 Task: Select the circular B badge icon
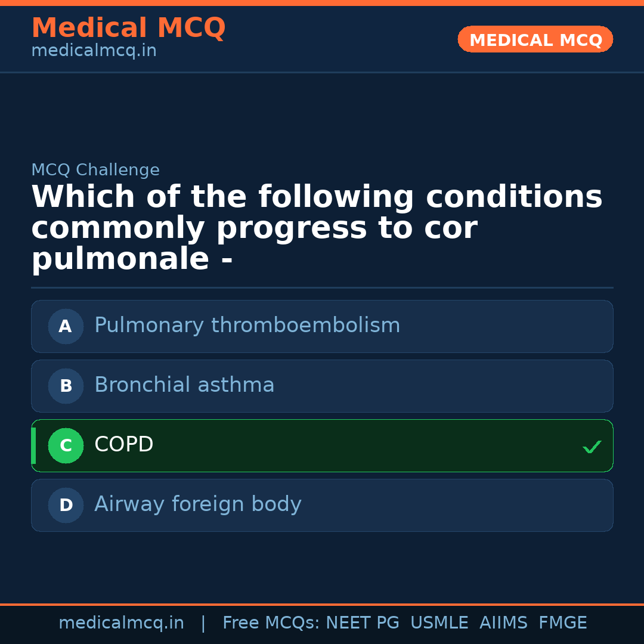[66, 386]
